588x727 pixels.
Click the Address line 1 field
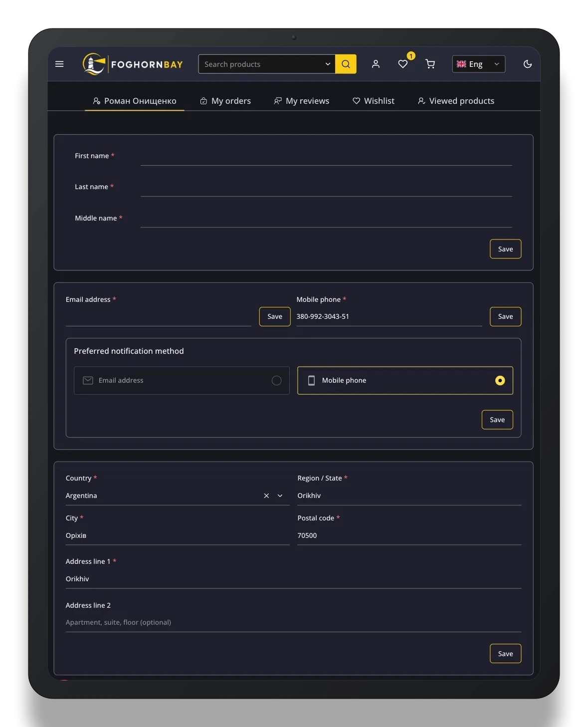coord(293,579)
